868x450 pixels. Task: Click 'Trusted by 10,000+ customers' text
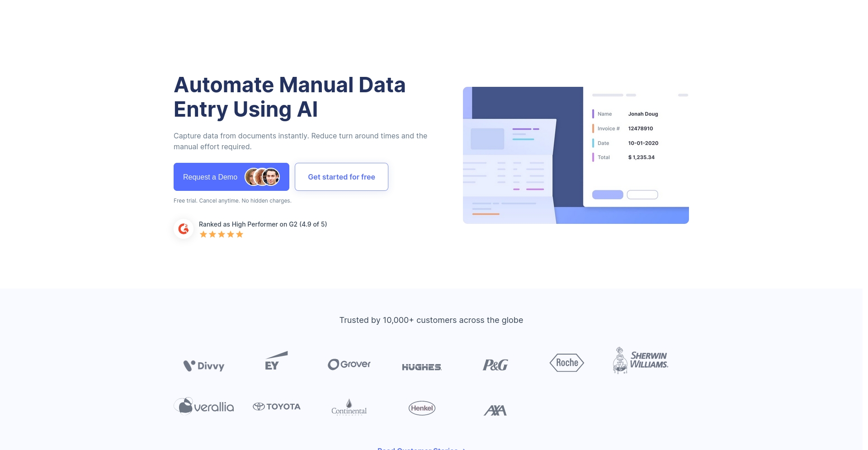coord(431,320)
